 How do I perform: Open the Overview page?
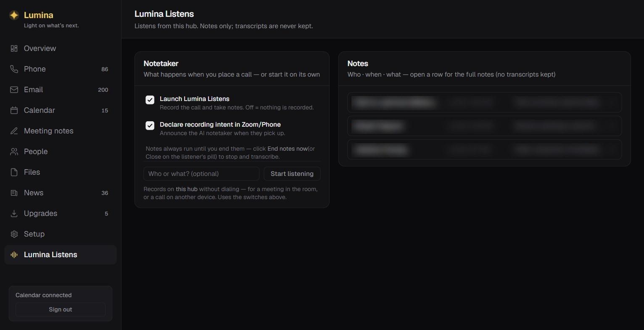coord(61,48)
